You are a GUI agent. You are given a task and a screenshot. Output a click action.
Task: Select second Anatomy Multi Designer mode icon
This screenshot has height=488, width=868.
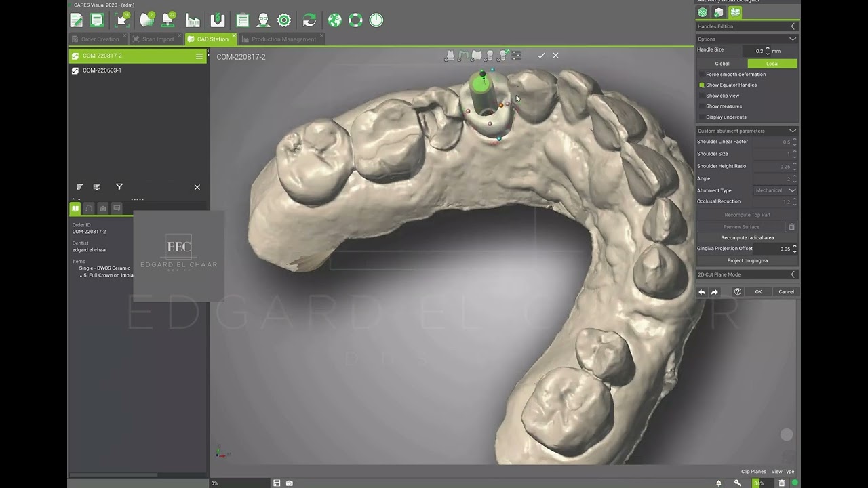pyautogui.click(x=718, y=12)
